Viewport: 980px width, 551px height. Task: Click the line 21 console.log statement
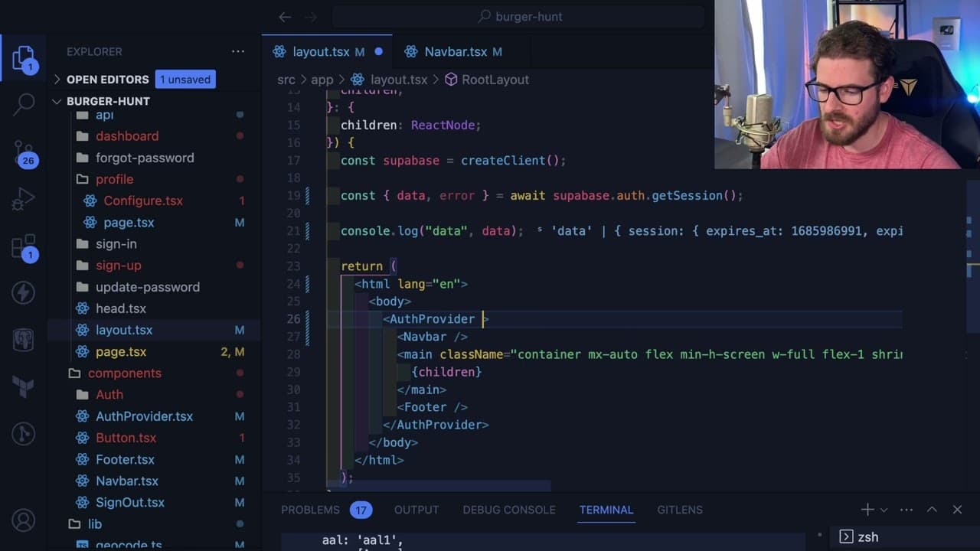pos(432,231)
